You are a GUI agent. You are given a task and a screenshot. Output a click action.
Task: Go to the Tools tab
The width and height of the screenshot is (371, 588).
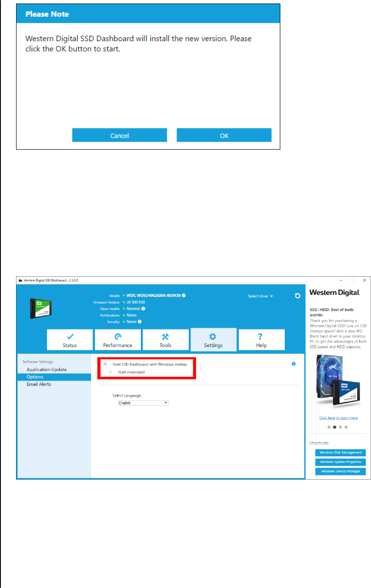pos(166,340)
